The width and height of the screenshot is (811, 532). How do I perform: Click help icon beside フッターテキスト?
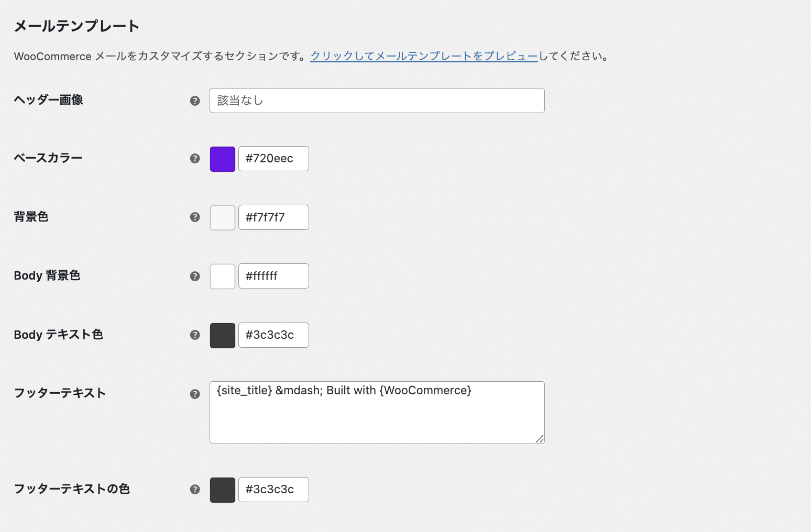click(x=195, y=394)
